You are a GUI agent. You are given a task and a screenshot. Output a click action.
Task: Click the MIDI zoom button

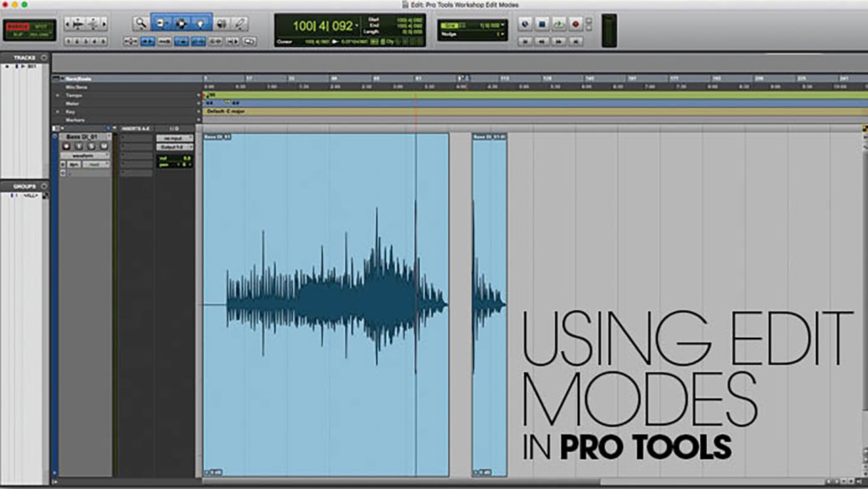[x=94, y=24]
